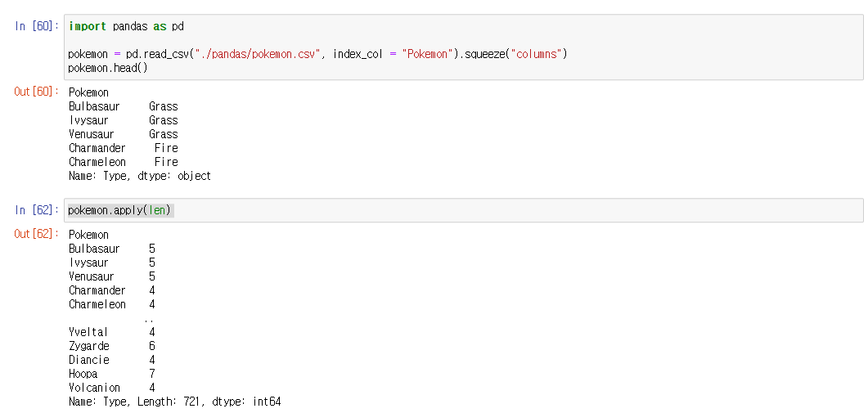Viewport: 868px width, 413px height.
Task: Select the 'Hoopa 7' output row
Action: [x=112, y=374]
